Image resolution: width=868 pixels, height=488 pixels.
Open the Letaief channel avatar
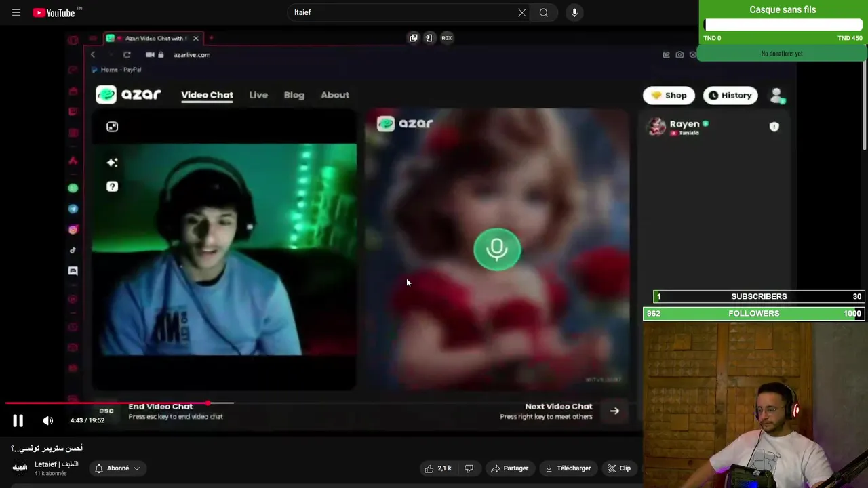(20, 468)
